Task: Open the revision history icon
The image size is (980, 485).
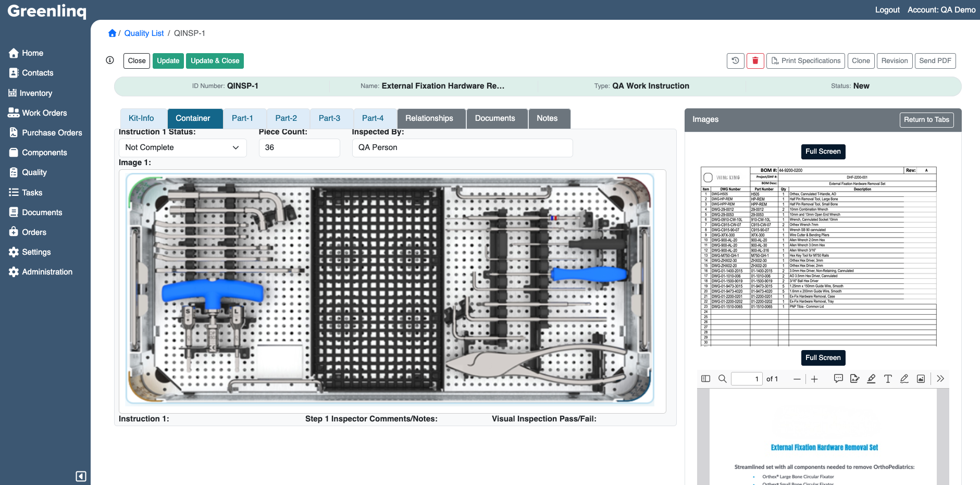Action: pos(735,60)
